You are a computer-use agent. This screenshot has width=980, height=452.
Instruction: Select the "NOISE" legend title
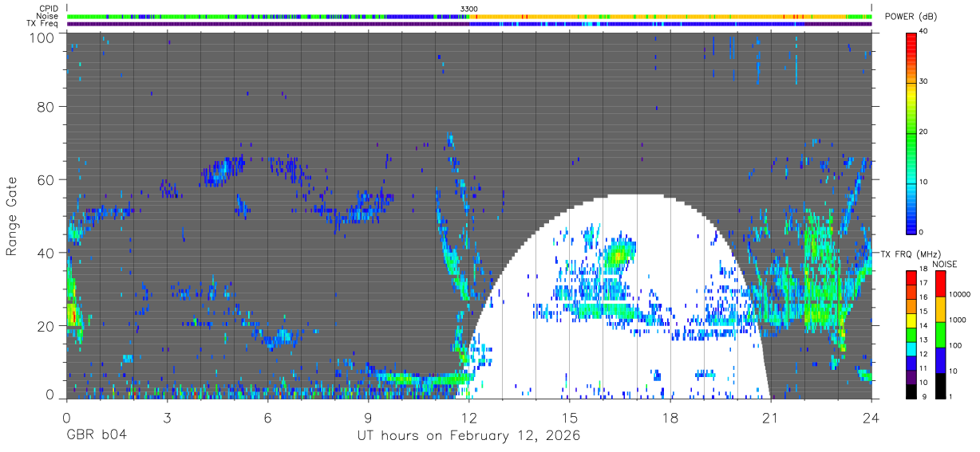click(x=944, y=264)
